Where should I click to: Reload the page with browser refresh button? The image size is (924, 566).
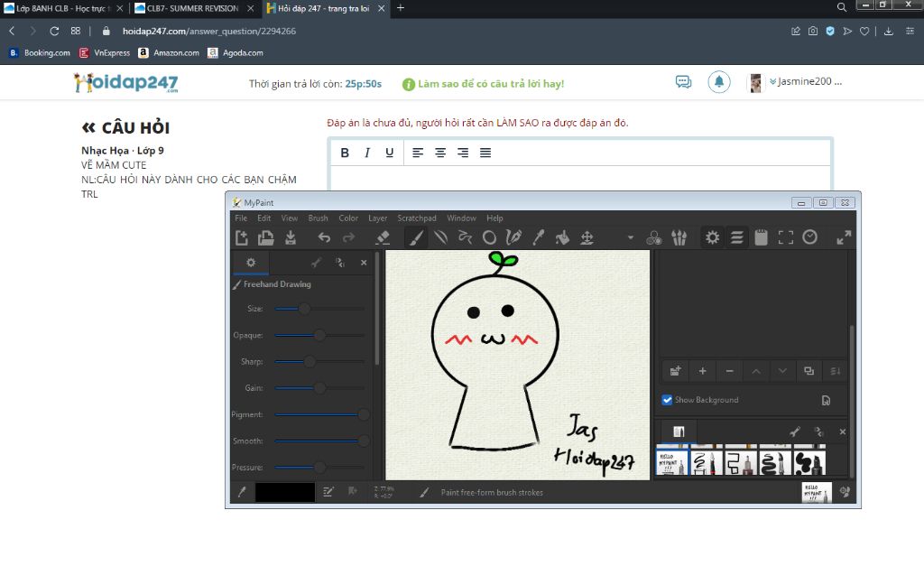(x=54, y=31)
